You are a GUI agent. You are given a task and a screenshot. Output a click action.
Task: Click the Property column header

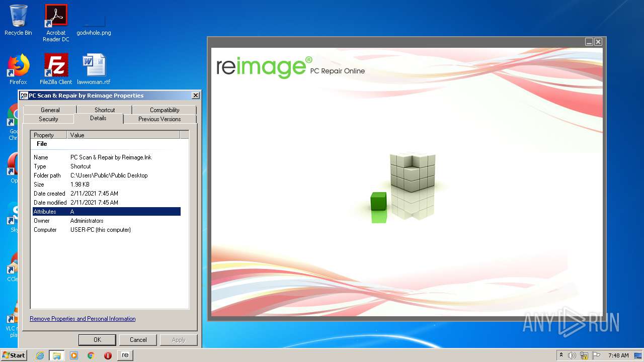(49, 135)
